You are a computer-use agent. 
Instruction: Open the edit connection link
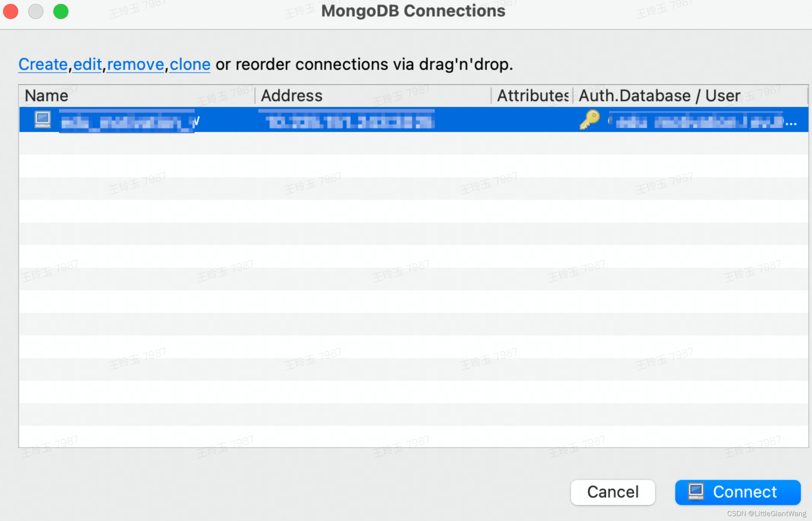click(x=87, y=64)
